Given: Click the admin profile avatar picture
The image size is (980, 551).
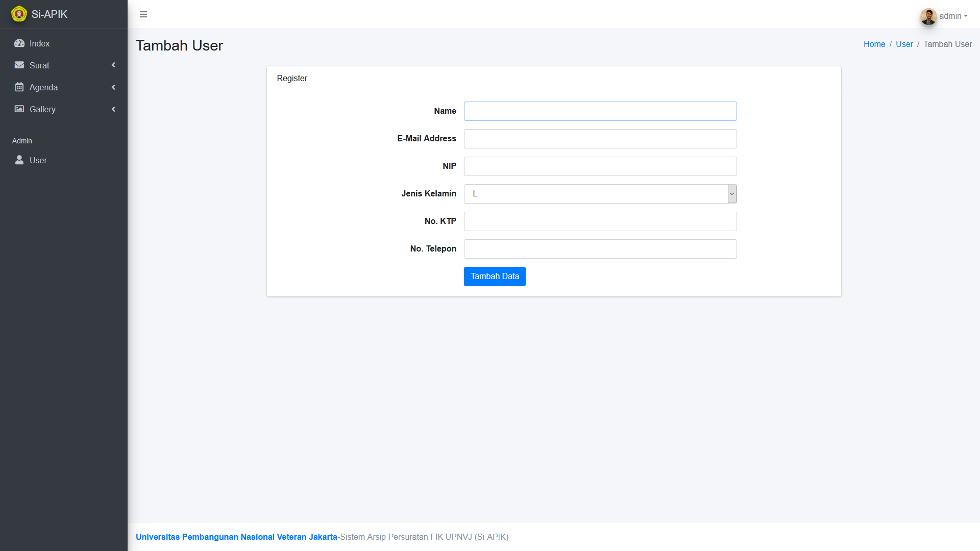Looking at the screenshot, I should 928,16.
